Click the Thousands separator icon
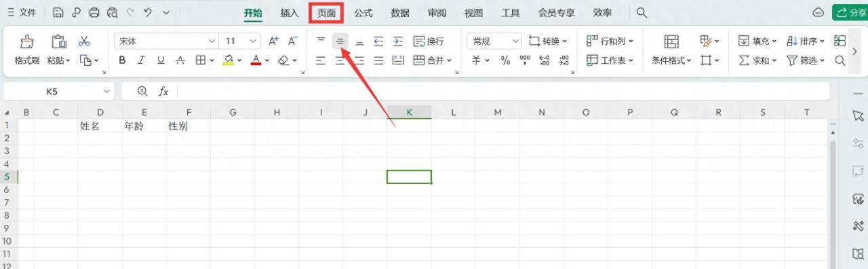Image resolution: width=868 pixels, height=269 pixels. (x=525, y=60)
